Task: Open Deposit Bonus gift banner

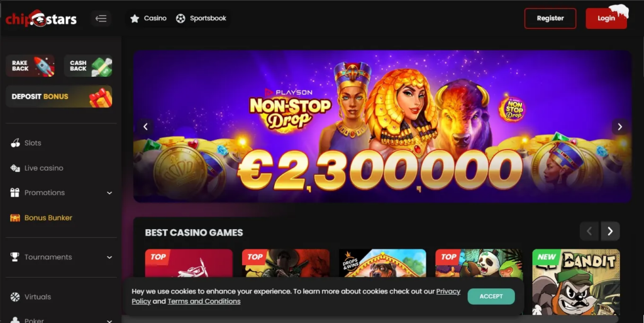Action: [x=59, y=96]
